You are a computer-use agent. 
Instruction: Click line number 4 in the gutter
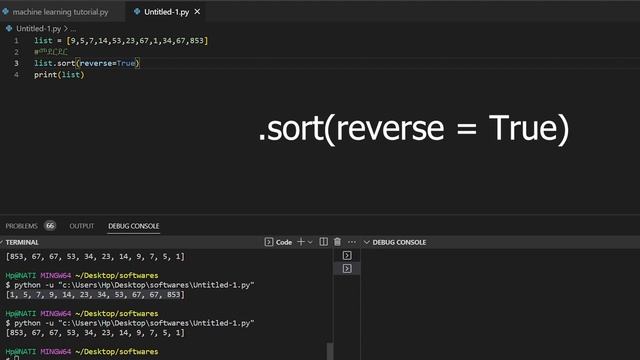[x=16, y=75]
